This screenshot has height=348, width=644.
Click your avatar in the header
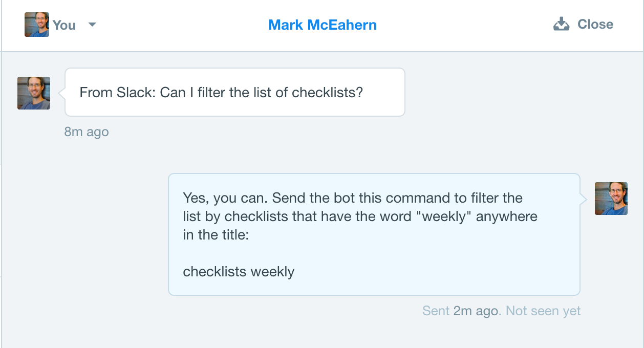[x=37, y=25]
